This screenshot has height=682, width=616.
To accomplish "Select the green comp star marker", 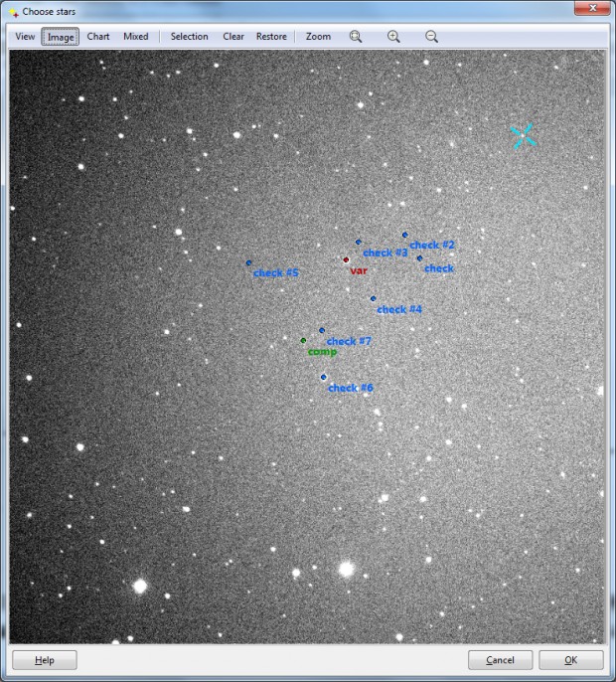I will (303, 341).
